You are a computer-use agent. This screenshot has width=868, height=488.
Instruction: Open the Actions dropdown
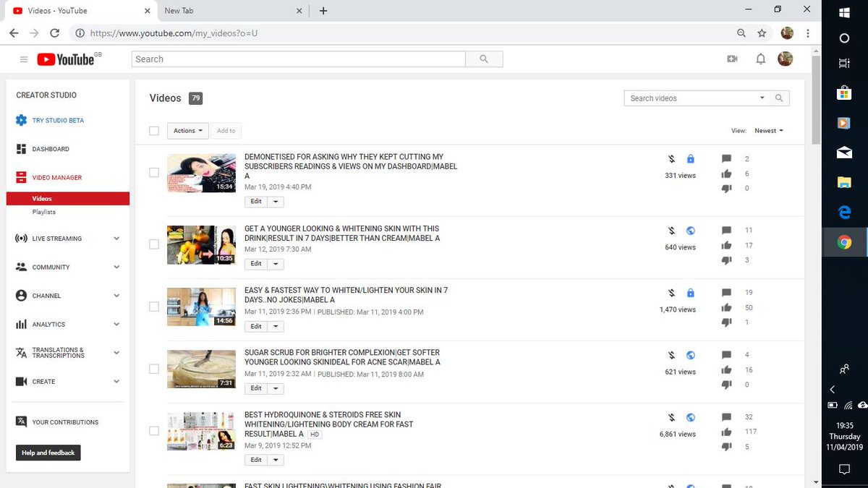coord(188,131)
